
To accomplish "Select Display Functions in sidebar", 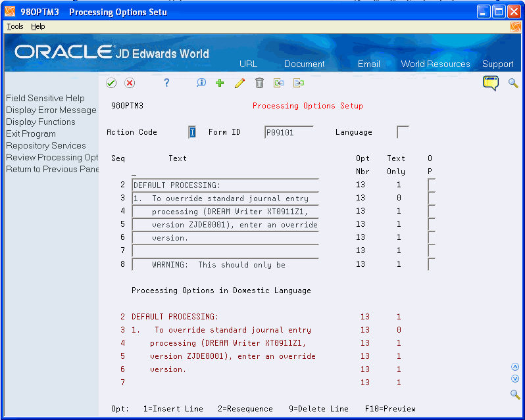I will (41, 122).
